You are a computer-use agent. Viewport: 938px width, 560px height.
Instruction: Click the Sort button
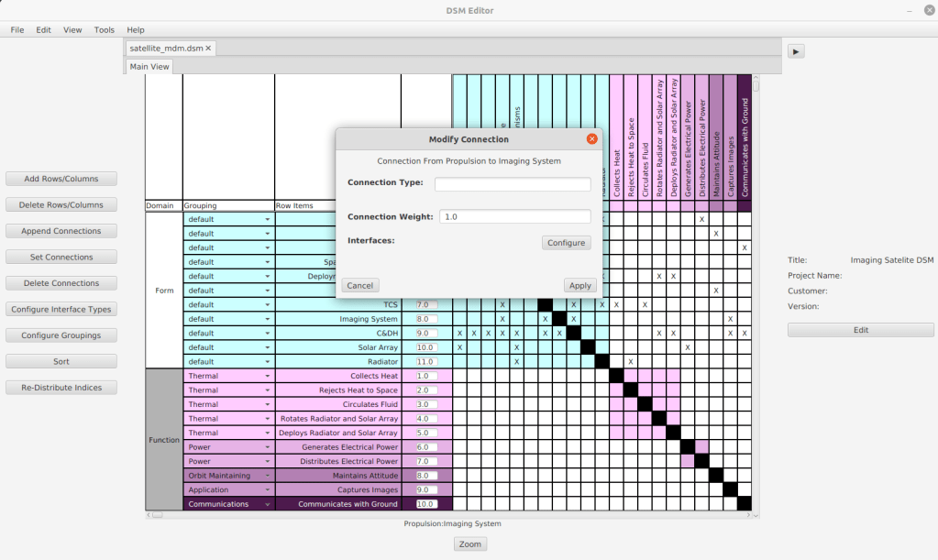[x=61, y=362]
